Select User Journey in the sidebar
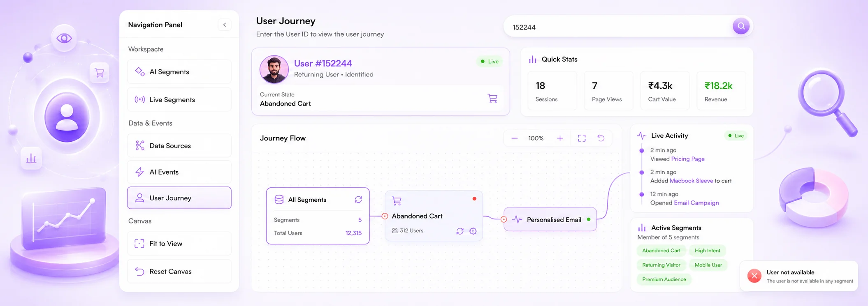 tap(179, 198)
